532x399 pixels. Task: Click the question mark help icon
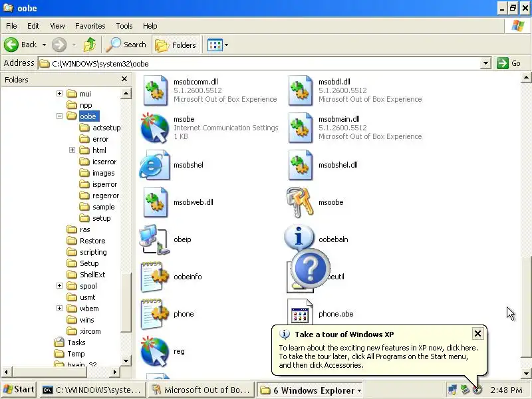coord(310,269)
